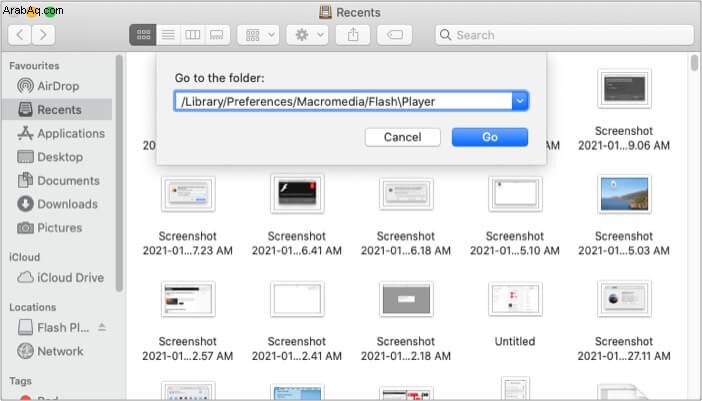Viewport: 702px width, 401px height.
Task: Click the Search field
Action: (x=565, y=35)
